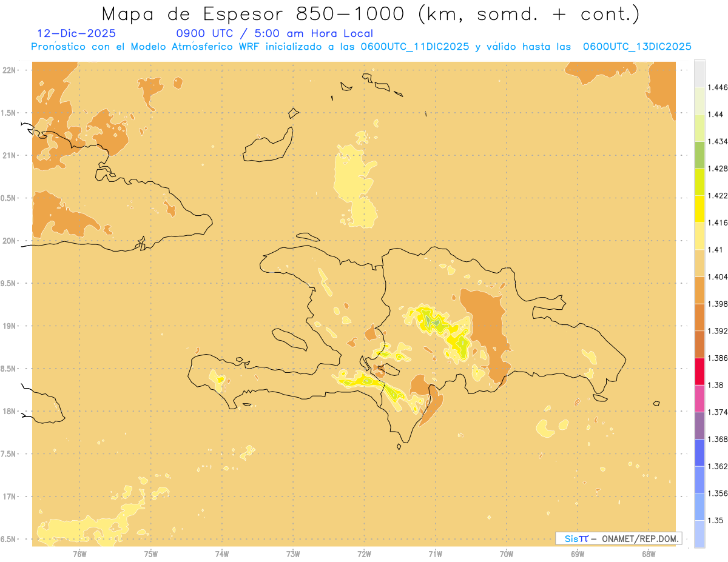Pick the bright yellow band between 1.416 and 1.422
This screenshot has width=728, height=562.
click(699, 209)
